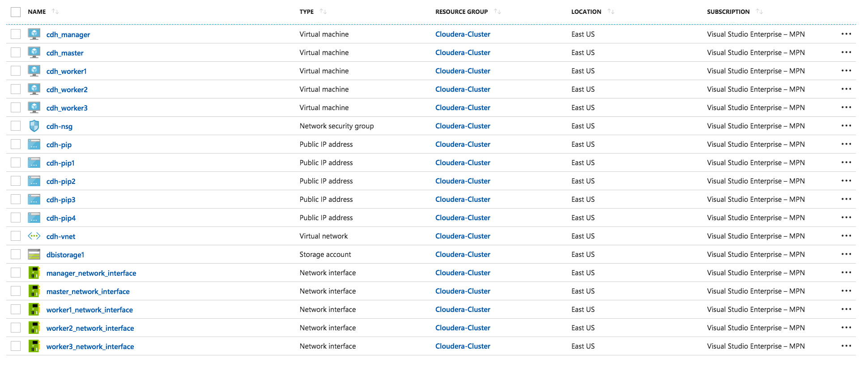Open Cloudera-Cluster resource group from dbistorage1 row
868x367 pixels.
point(463,254)
